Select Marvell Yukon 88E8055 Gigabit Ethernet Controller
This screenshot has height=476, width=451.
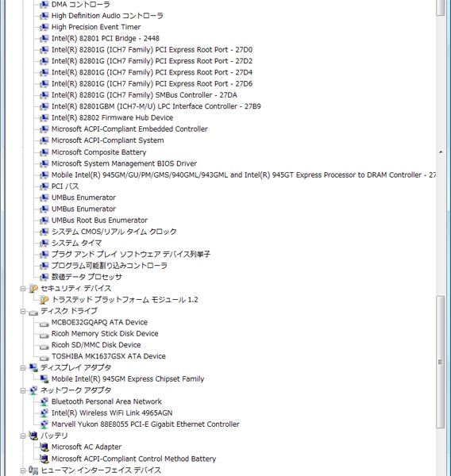click(x=145, y=424)
